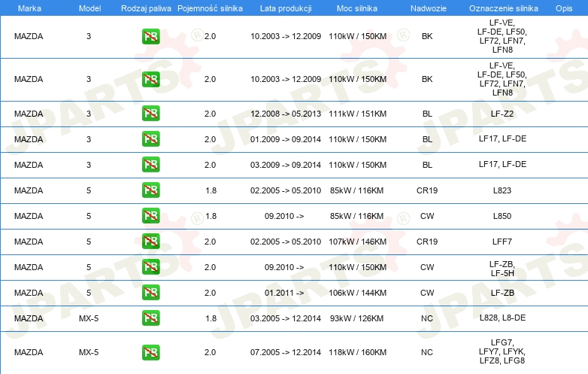Click the Lata produkcji column header
The height and width of the screenshot is (374, 588).
pos(286,8)
